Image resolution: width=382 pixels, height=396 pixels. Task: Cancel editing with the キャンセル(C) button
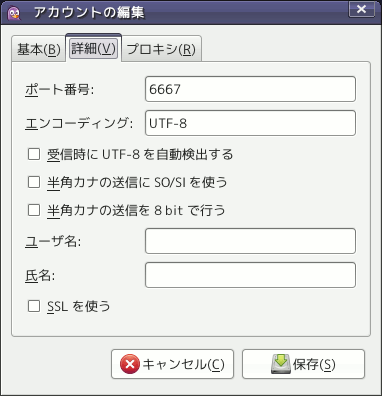point(172,364)
